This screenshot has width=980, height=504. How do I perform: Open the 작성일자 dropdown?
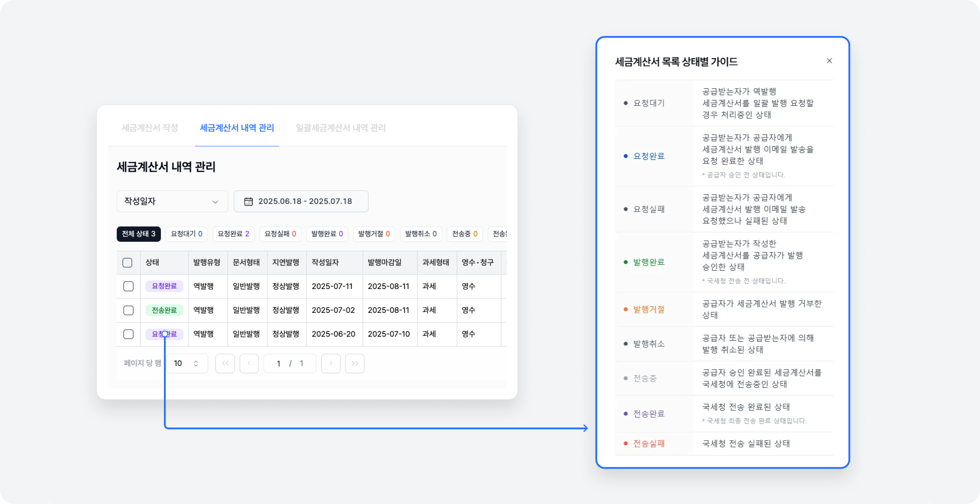pos(172,201)
